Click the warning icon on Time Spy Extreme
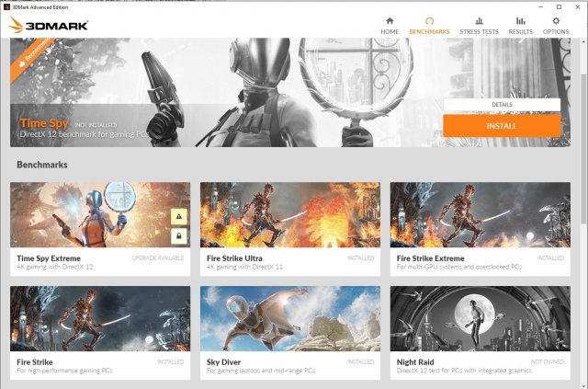The width and height of the screenshot is (588, 389). (x=179, y=216)
